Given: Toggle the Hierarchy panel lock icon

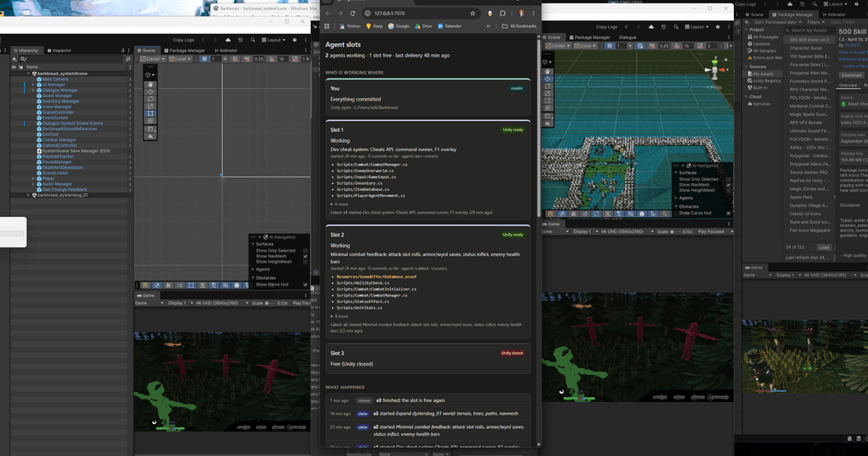Looking at the screenshot, I should [x=122, y=51].
